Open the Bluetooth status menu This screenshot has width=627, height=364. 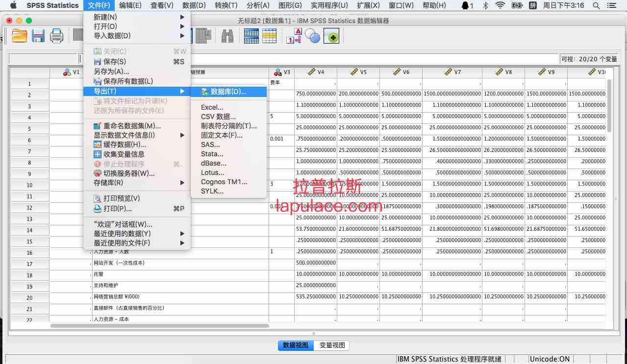pyautogui.click(x=485, y=5)
